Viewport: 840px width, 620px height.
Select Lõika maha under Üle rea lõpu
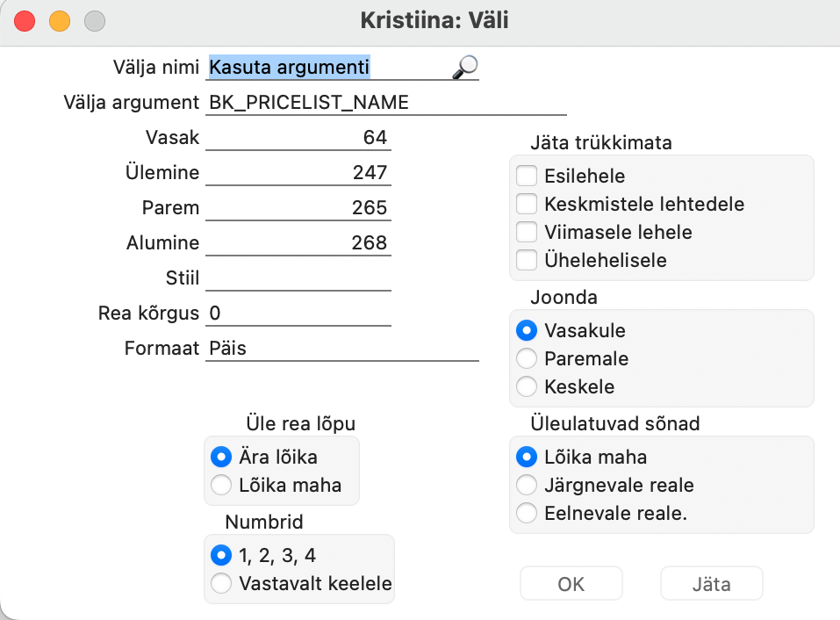coord(221,485)
